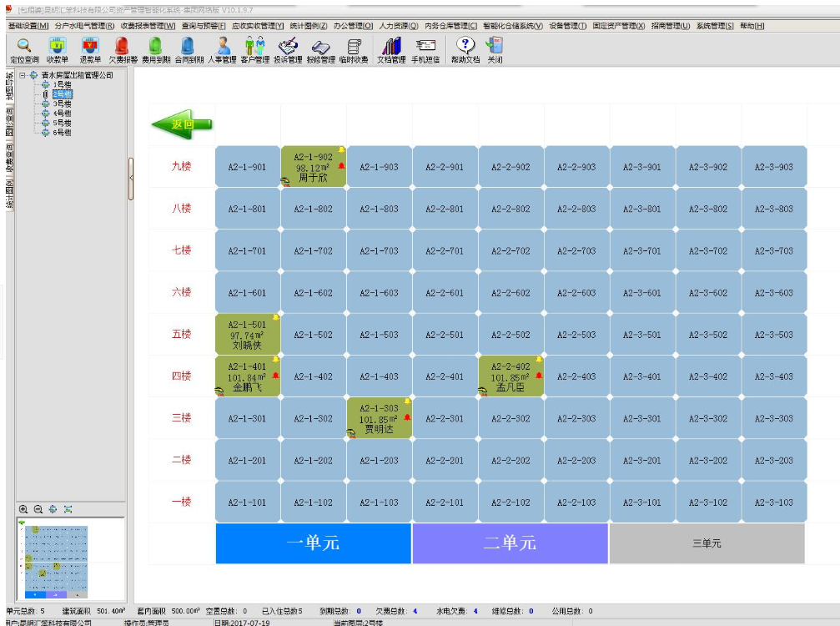The height and width of the screenshot is (626, 840).
Task: Open the 帮助文档 help icon
Action: point(465,49)
